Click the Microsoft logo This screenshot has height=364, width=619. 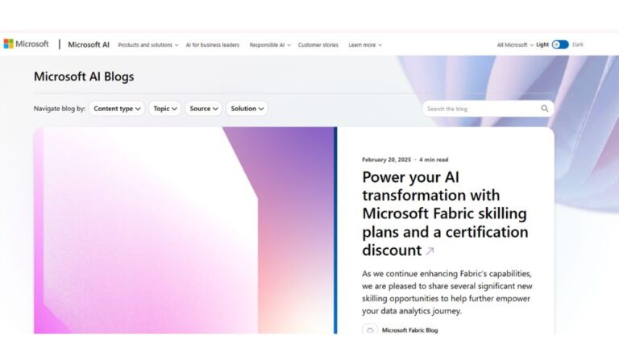pyautogui.click(x=26, y=43)
